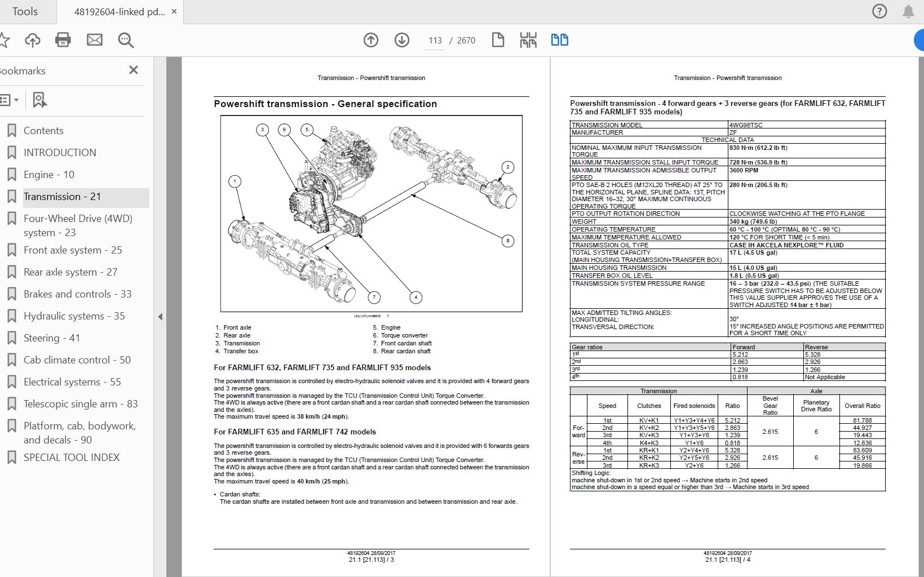Click bookmark icon beside Transmission - 21
Screen dimensions: 924x577
coord(11,197)
